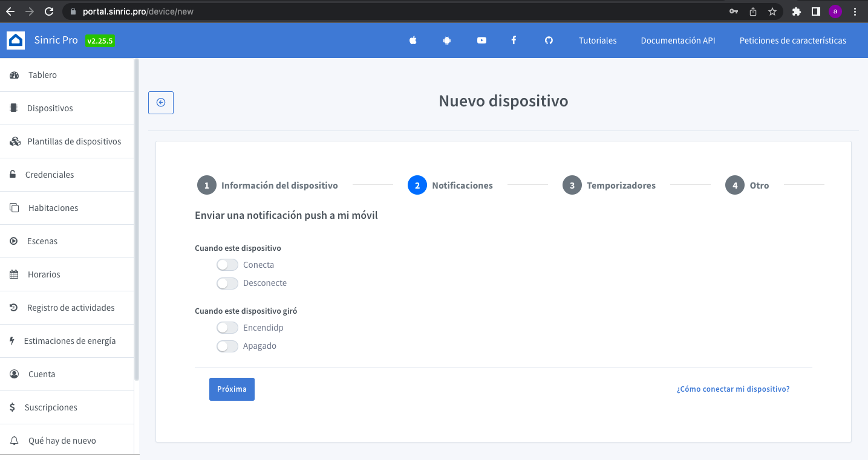Toggle the Desconecte notification switch
Screen dimensions: 868x460
coord(227,283)
